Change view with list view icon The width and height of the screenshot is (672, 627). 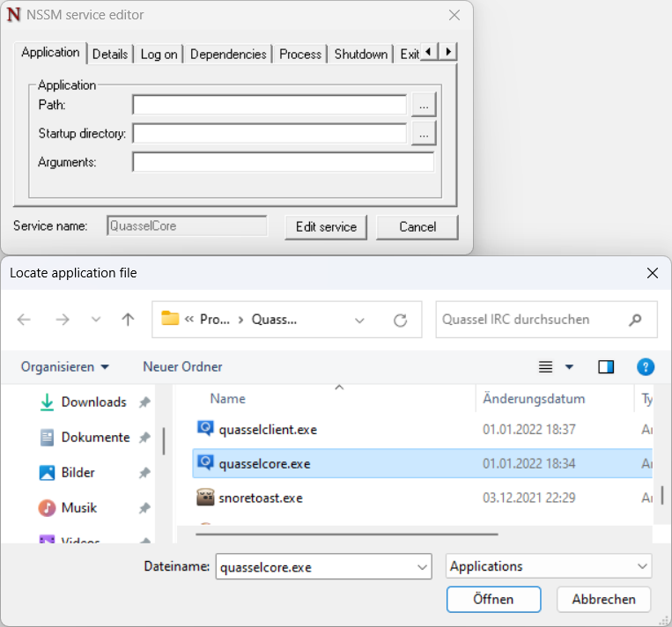pos(545,367)
